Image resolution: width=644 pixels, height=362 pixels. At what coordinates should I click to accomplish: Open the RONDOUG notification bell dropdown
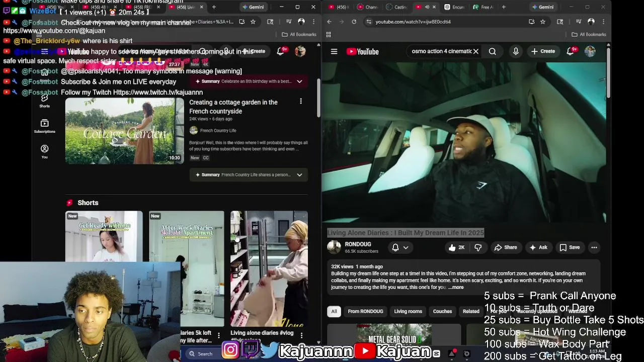400,247
